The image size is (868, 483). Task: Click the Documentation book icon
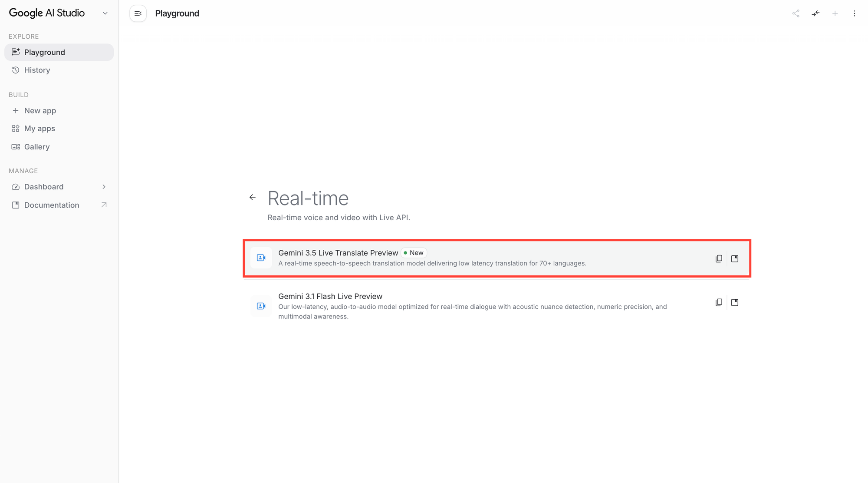tap(16, 205)
